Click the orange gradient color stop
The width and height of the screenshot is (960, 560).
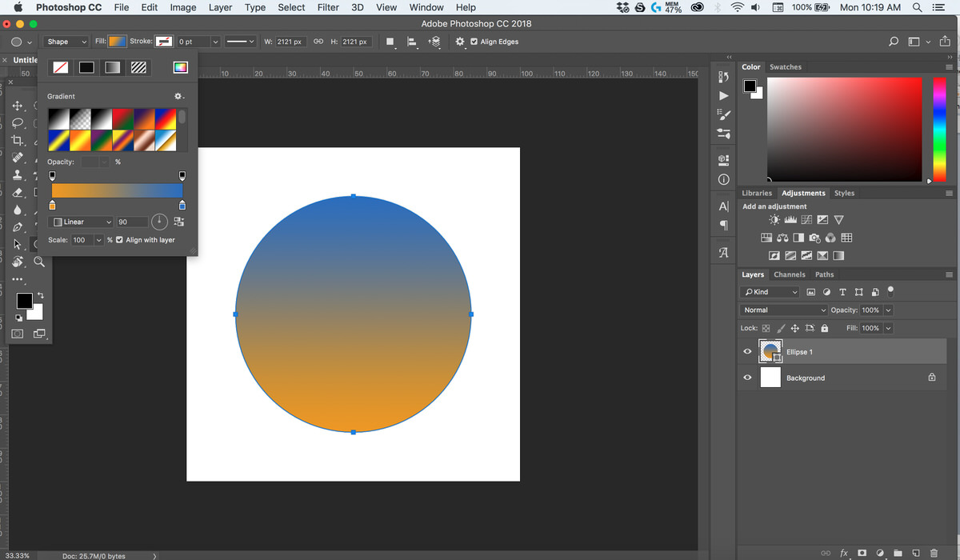[52, 206]
